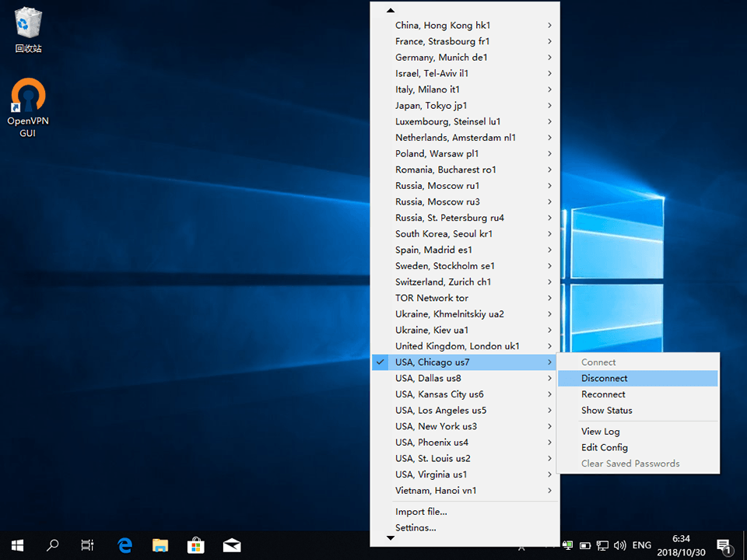747x560 pixels.
Task: Select Russia, Moscow ru3 entry
Action: pos(465,202)
